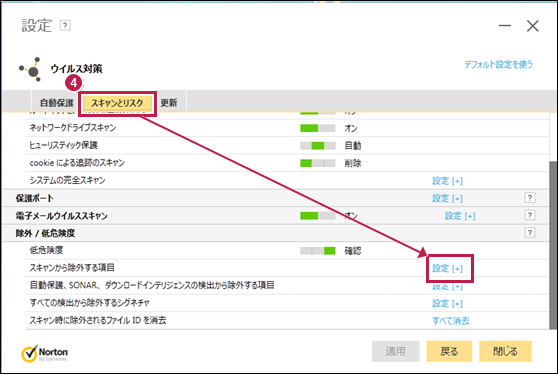Expand 設定 [+] for システムの完全スキャン
Screen dimensions: 558x374
[447, 181]
